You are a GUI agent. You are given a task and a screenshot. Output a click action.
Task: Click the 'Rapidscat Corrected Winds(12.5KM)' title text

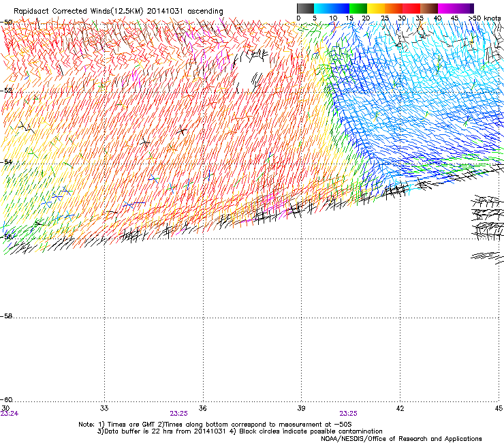click(x=78, y=12)
